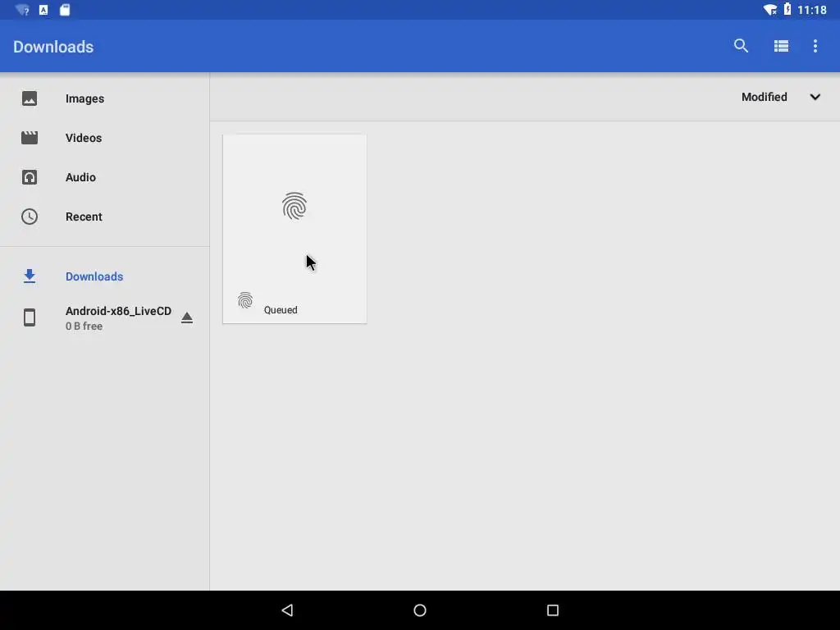Tap the Android home circle button

(x=420, y=610)
